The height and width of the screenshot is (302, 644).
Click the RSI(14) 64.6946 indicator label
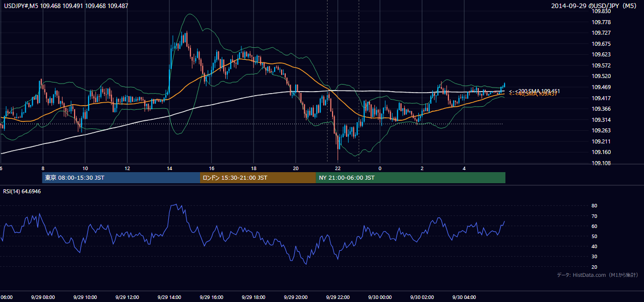point(22,191)
